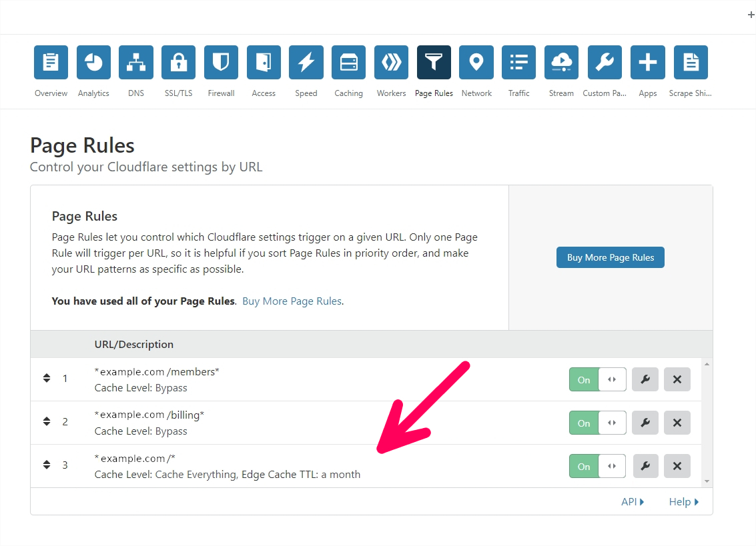Toggle the billing rule On switch
Screen dimensions: 756x546
[597, 423]
